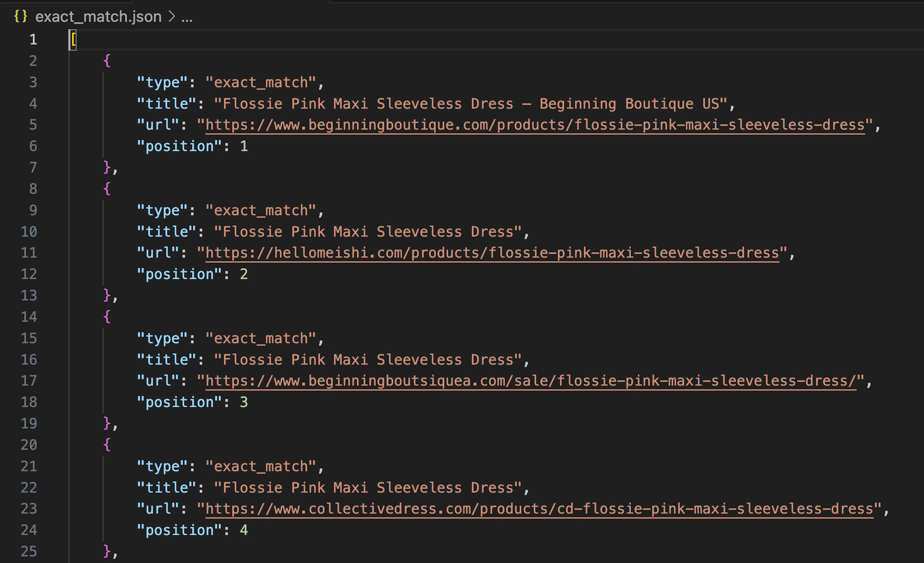Click the title value on line 16
Image resolution: width=924 pixels, height=563 pixels.
point(368,360)
